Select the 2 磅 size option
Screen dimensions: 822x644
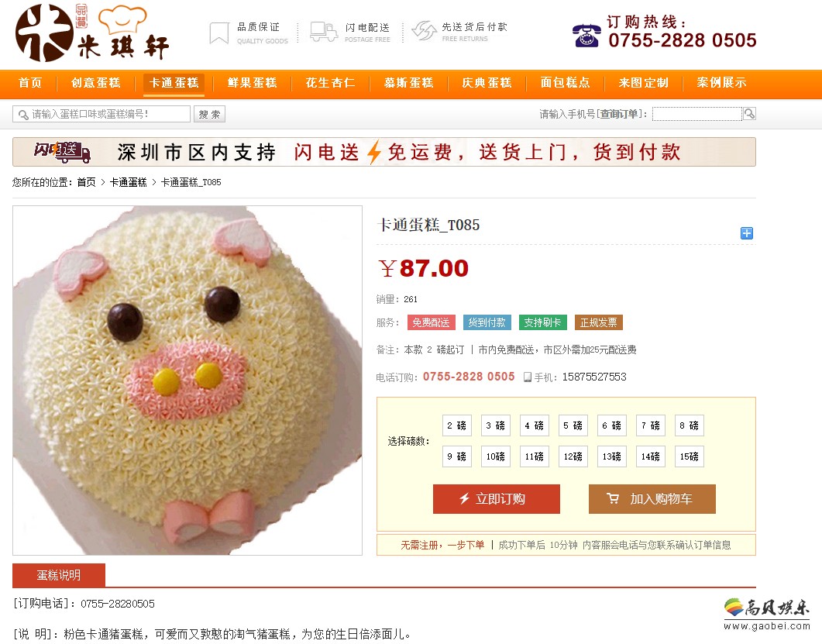point(456,425)
